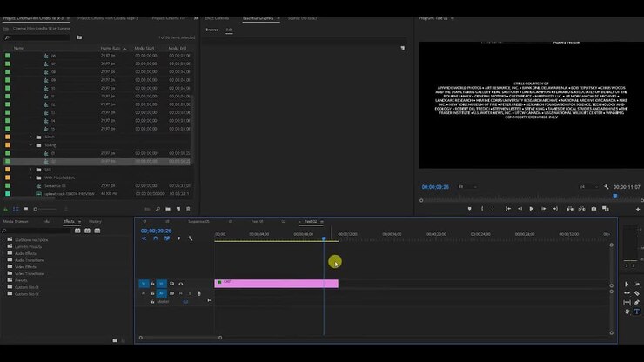Select the Slip tool

[627, 303]
